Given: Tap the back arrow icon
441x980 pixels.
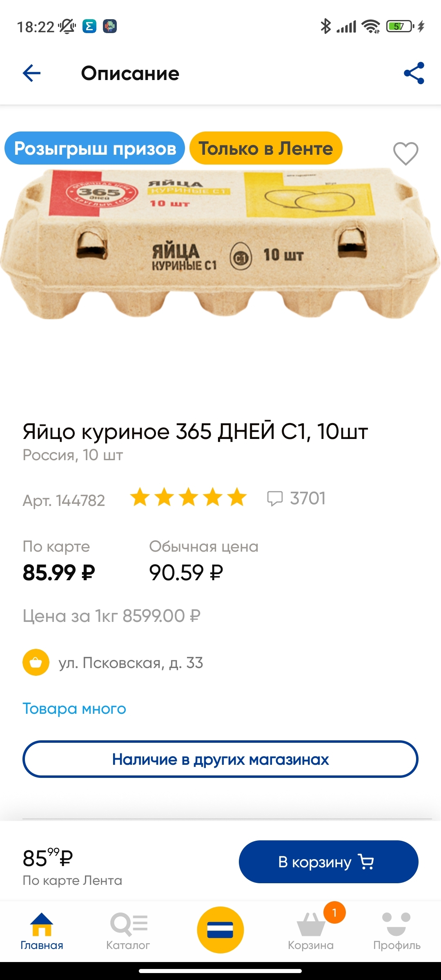Looking at the screenshot, I should click(31, 73).
